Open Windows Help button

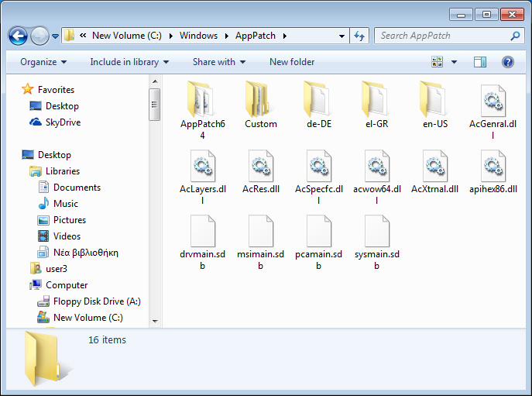tap(507, 62)
